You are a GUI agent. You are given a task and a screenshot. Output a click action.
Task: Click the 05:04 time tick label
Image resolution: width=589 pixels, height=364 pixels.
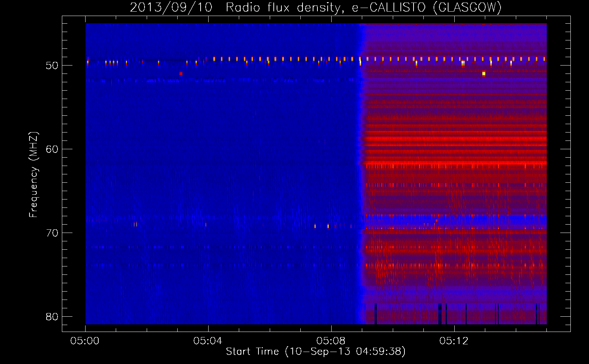208,341
